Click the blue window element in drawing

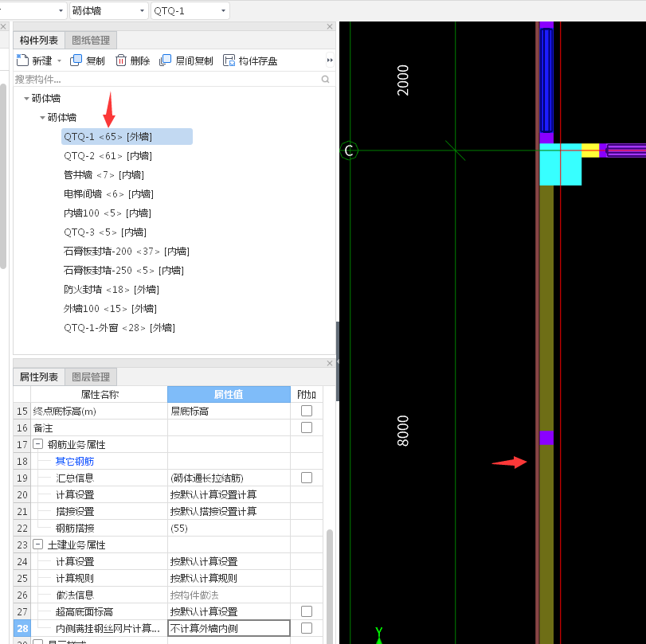[x=546, y=80]
